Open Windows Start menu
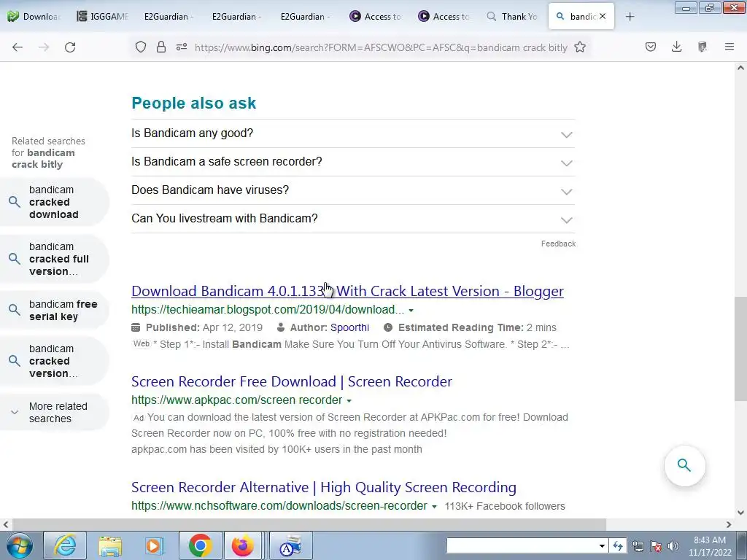Image resolution: width=747 pixels, height=560 pixels. (20, 545)
